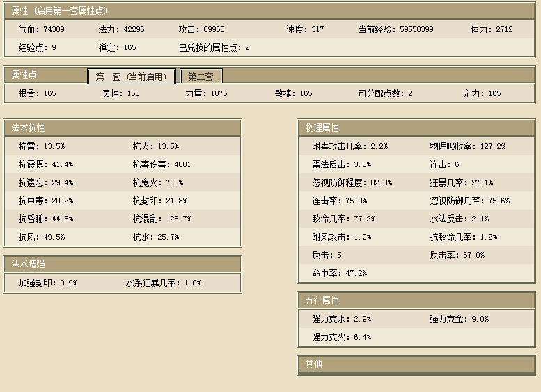541x392 pixels.
Task: Toggle the 五行属性 section header
Action: coord(416,301)
